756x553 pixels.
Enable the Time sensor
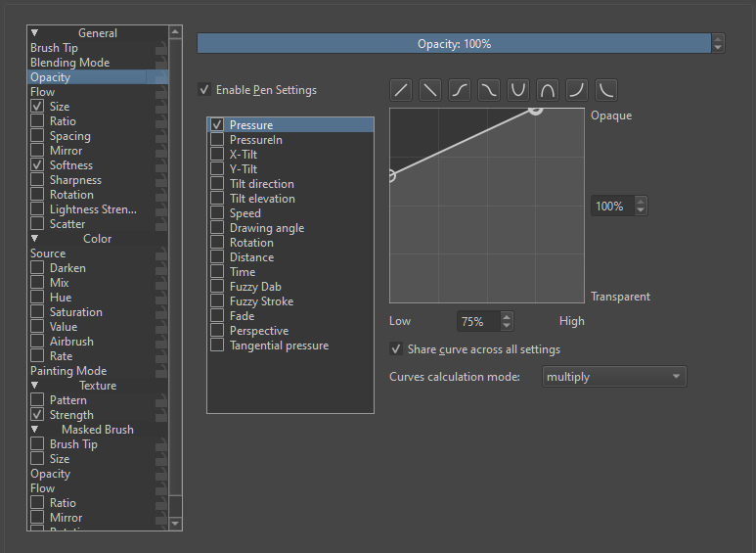pyautogui.click(x=217, y=272)
